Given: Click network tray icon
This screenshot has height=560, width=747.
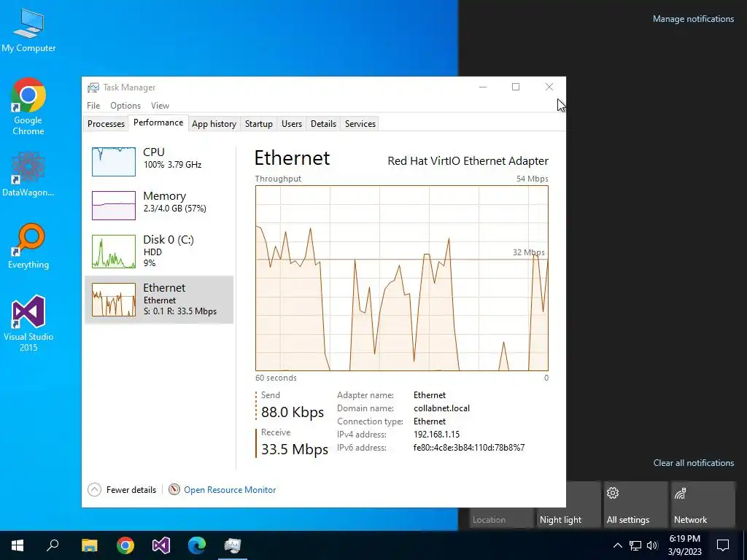Looking at the screenshot, I should pyautogui.click(x=635, y=545).
